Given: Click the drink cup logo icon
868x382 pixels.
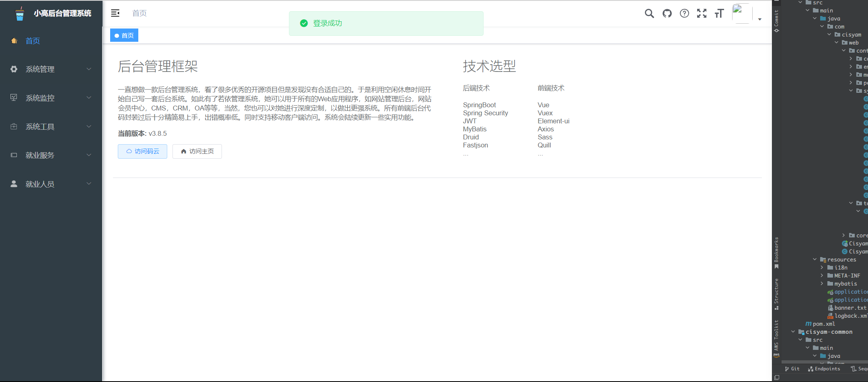Looking at the screenshot, I should coord(20,14).
